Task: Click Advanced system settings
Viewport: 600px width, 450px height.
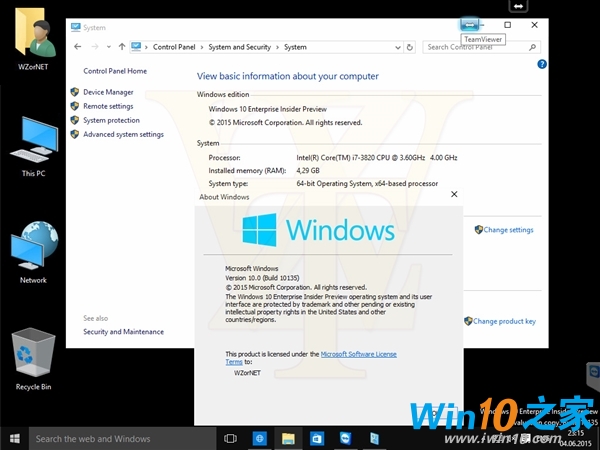Action: pyautogui.click(x=123, y=134)
